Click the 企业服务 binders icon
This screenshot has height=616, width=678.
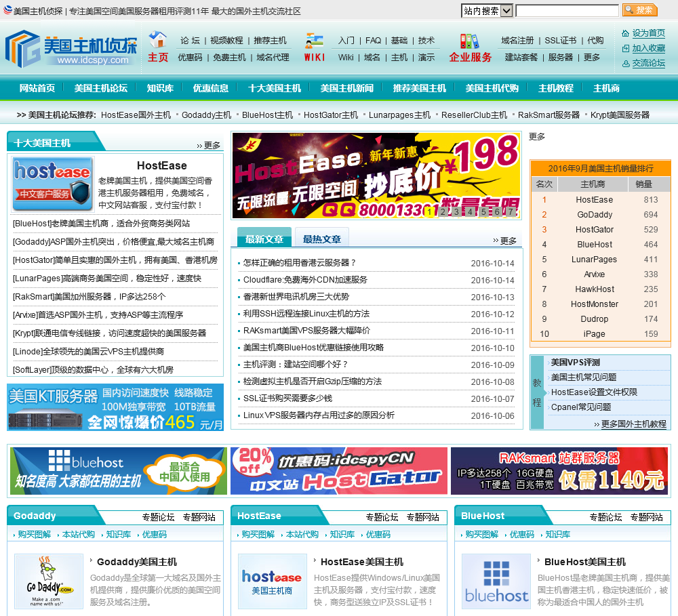[x=470, y=41]
